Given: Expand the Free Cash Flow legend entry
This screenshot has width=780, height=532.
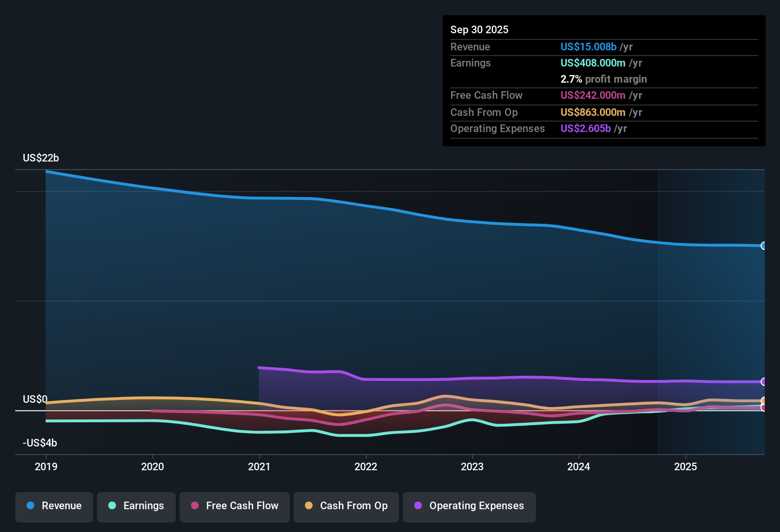Looking at the screenshot, I should click(x=234, y=506).
